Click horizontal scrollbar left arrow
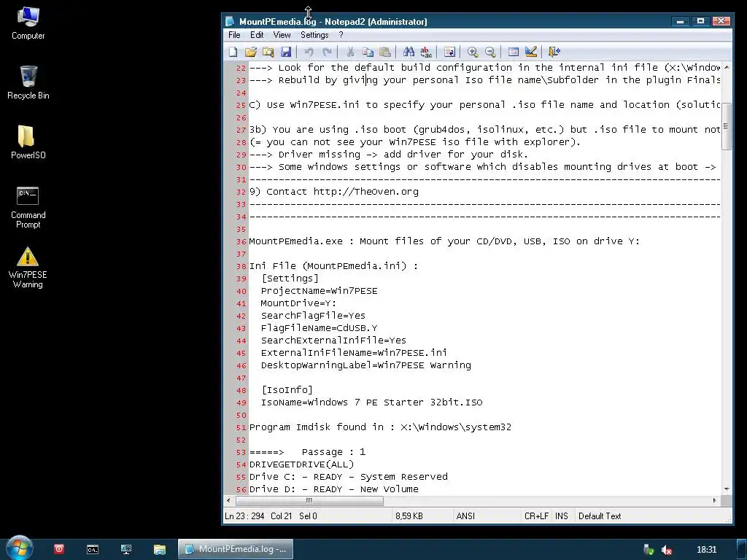This screenshot has height=560, width=747. (228, 500)
